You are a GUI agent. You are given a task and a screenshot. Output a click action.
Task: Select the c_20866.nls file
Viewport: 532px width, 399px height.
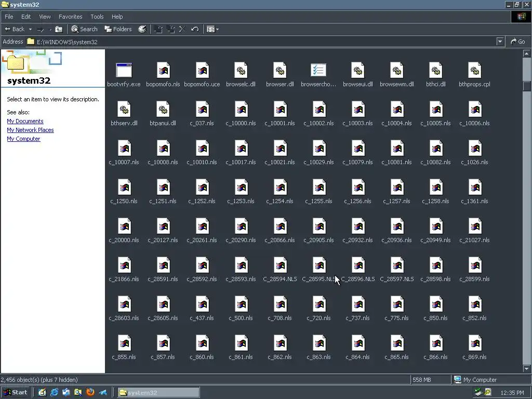pyautogui.click(x=280, y=231)
